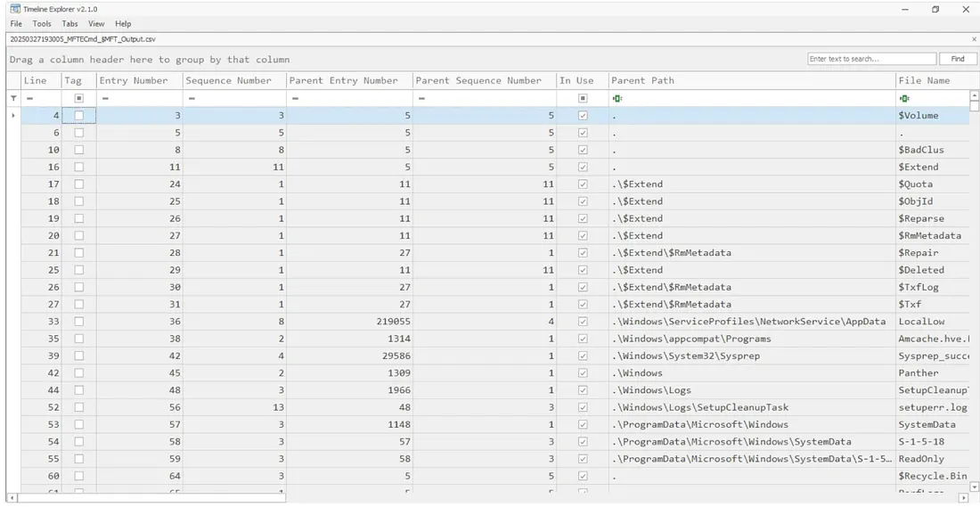This screenshot has width=980, height=507.
Task: Toggle In Use checkbox for $Extend row
Action: point(583,167)
